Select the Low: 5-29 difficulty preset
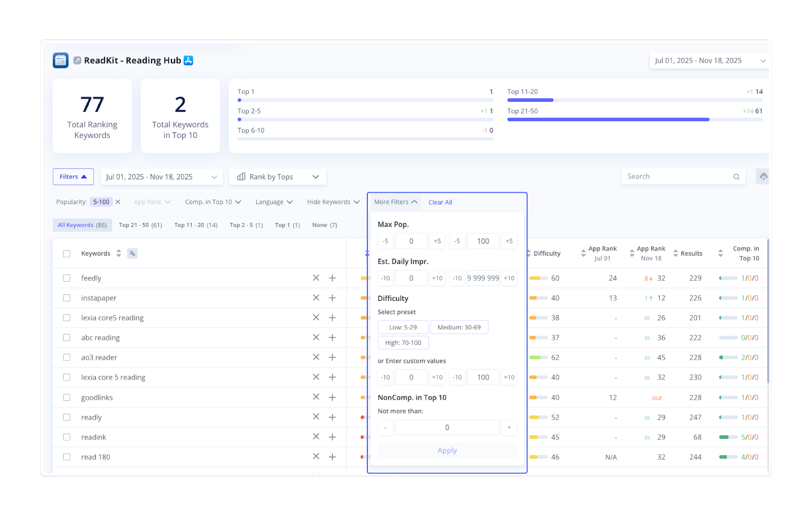 click(x=403, y=327)
